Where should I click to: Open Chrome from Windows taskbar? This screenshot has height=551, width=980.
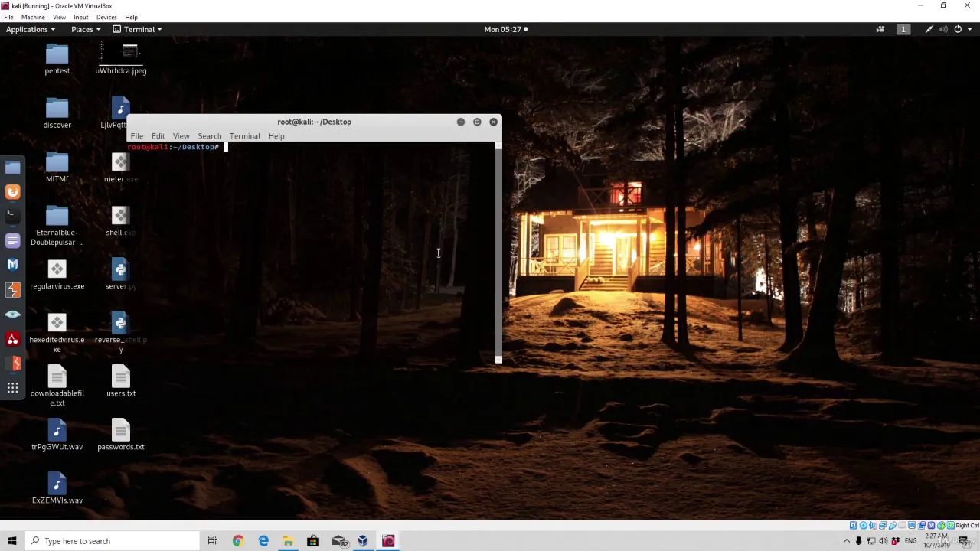coord(237,541)
